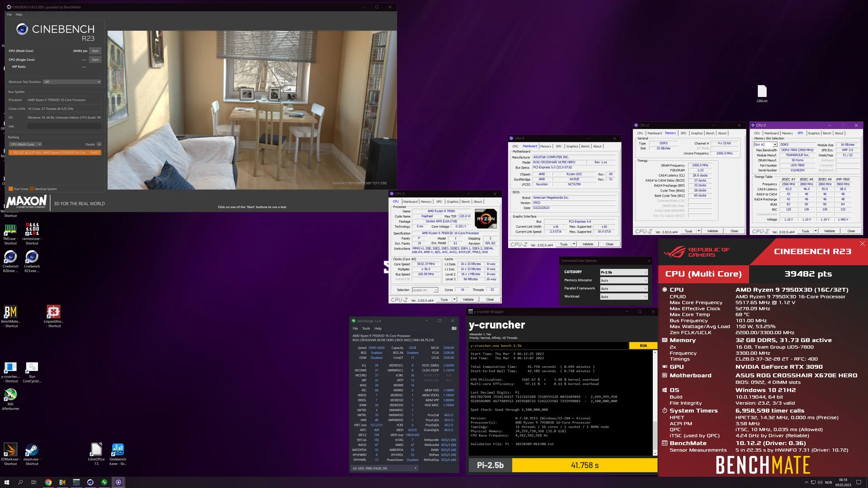The image size is (868, 488).
Task: Open the Parallel Framework dropdown
Action: (x=624, y=288)
